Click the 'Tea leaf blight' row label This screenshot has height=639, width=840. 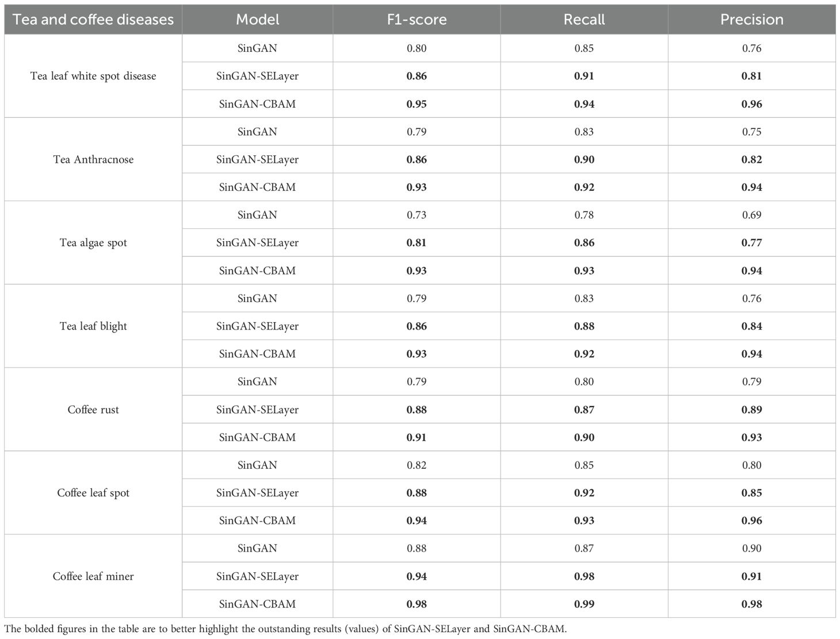click(x=93, y=326)
